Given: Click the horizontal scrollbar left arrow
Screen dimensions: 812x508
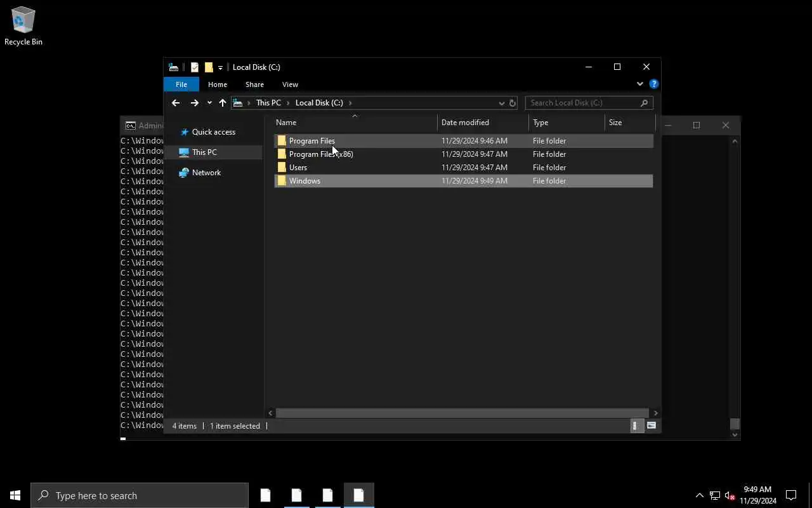Looking at the screenshot, I should (271, 413).
